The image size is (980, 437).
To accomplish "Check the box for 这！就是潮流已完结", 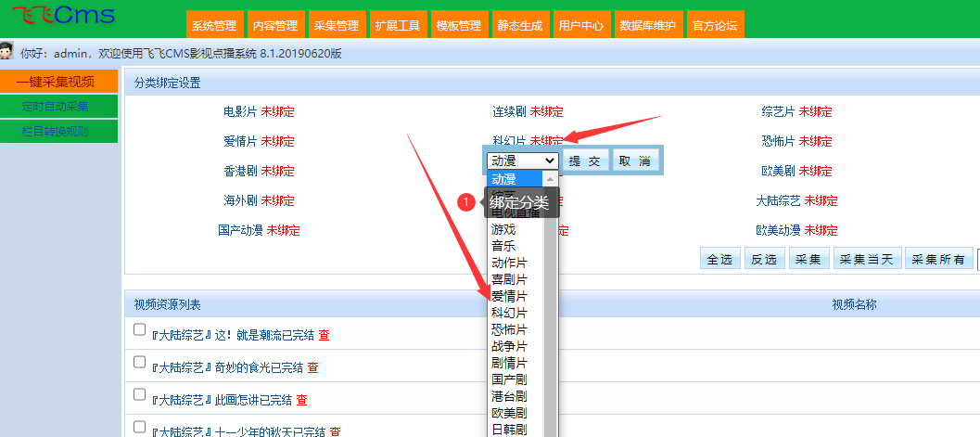I will click(139, 330).
